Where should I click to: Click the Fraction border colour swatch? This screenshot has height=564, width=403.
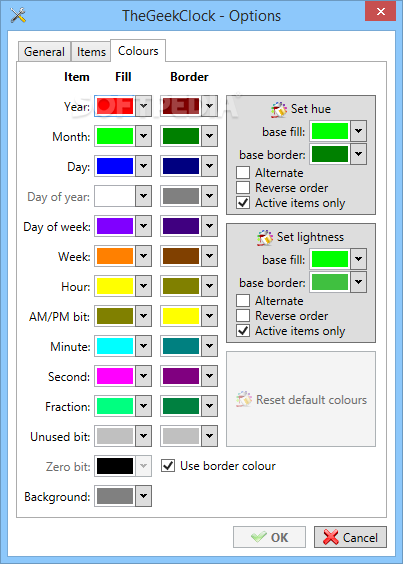tap(181, 406)
